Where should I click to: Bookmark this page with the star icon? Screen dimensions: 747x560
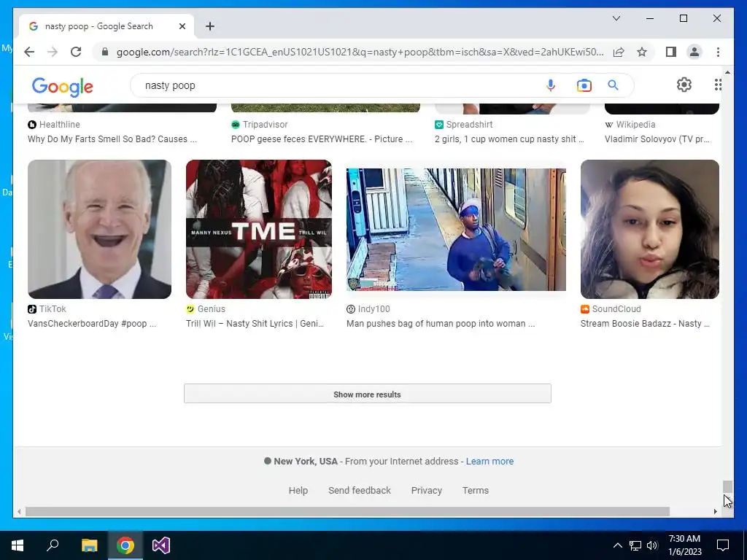click(642, 52)
